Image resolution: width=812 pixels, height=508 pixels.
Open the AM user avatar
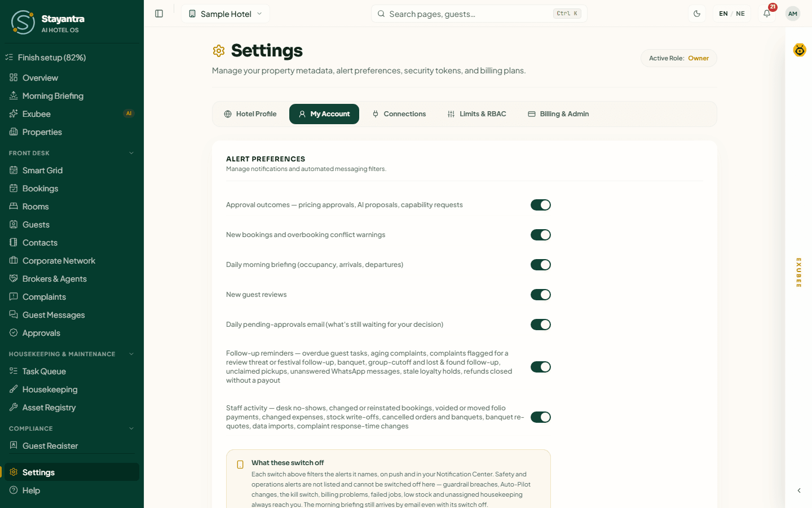(793, 14)
